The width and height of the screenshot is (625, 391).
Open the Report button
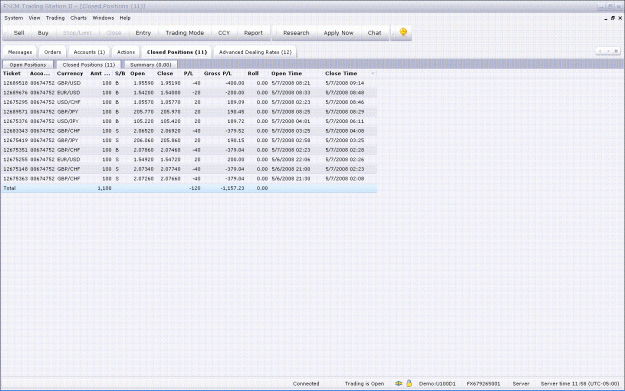coord(253,33)
